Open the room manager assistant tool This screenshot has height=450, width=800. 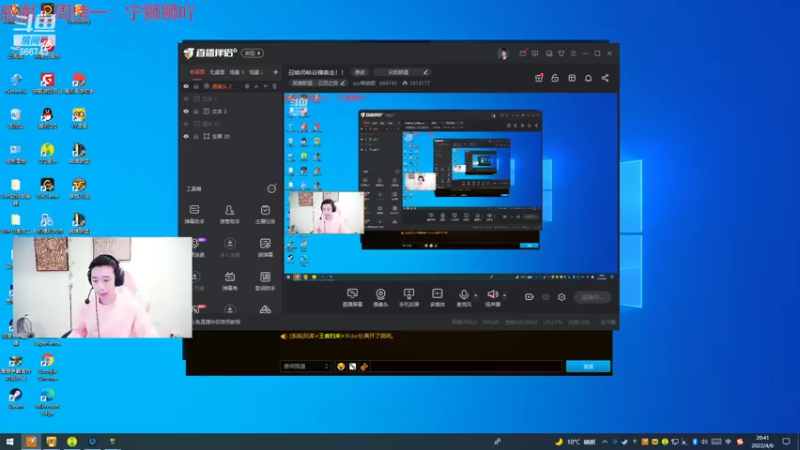tap(230, 214)
